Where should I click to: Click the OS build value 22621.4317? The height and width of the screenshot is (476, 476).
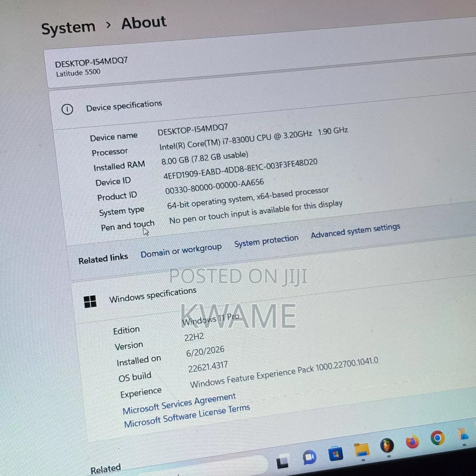tap(208, 367)
